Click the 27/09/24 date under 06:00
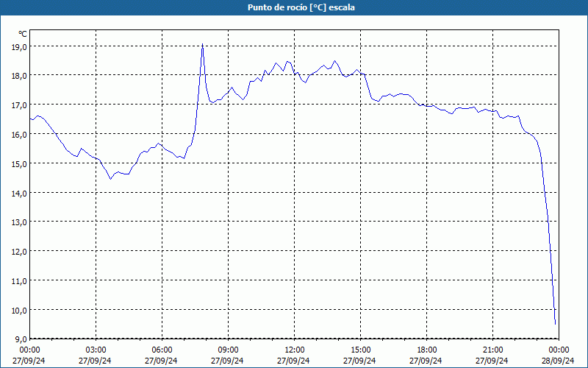Viewport: 588px width, 368px height. coord(162,361)
